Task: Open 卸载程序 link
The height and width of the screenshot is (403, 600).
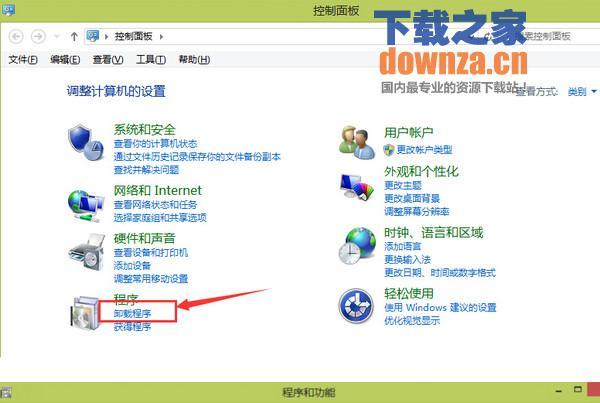Action: (x=132, y=314)
